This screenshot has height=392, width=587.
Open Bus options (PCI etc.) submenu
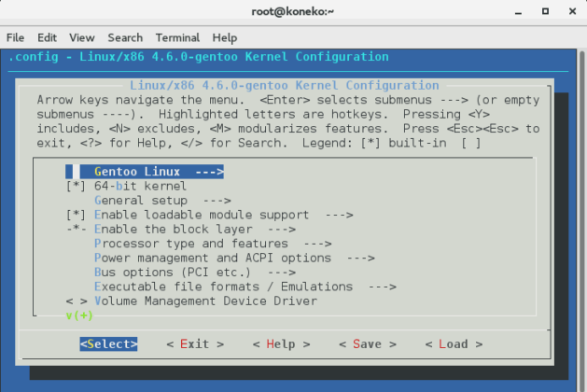click(x=195, y=273)
